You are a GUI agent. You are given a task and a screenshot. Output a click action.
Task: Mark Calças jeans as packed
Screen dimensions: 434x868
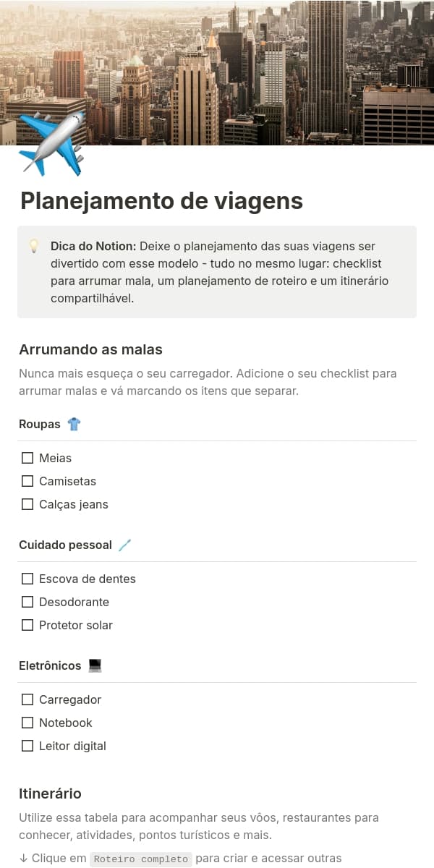[x=27, y=504]
